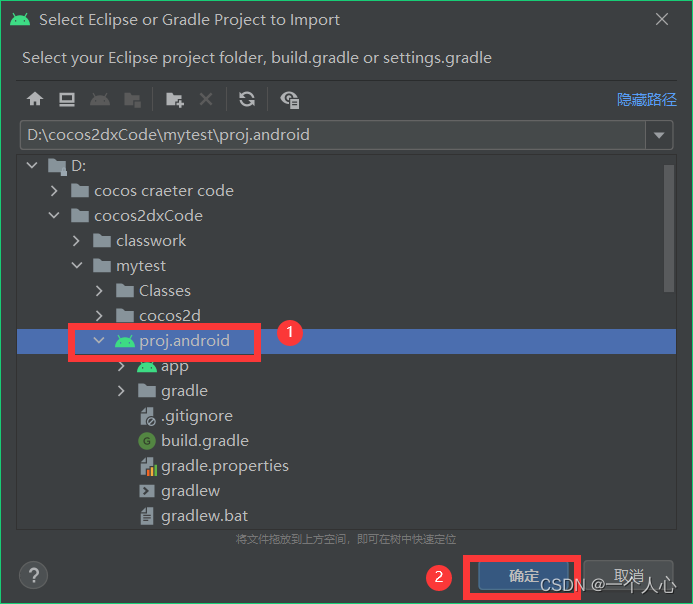Click the Android project directory icon
This screenshot has height=604, width=693.
coord(100,99)
